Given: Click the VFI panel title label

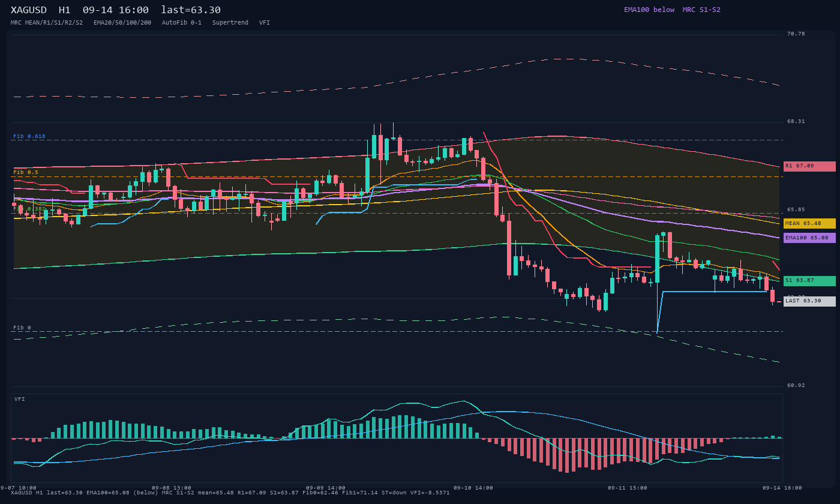Looking at the screenshot, I should (x=20, y=399).
